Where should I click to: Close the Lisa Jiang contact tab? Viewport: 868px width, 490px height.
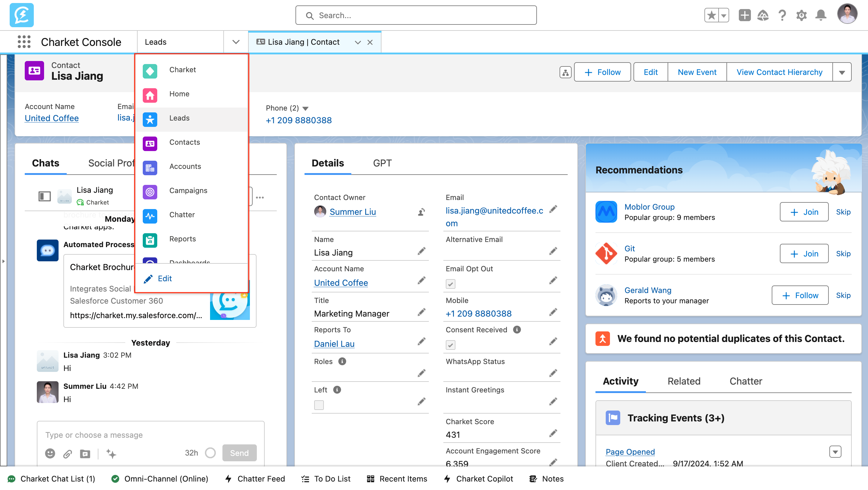coord(370,42)
